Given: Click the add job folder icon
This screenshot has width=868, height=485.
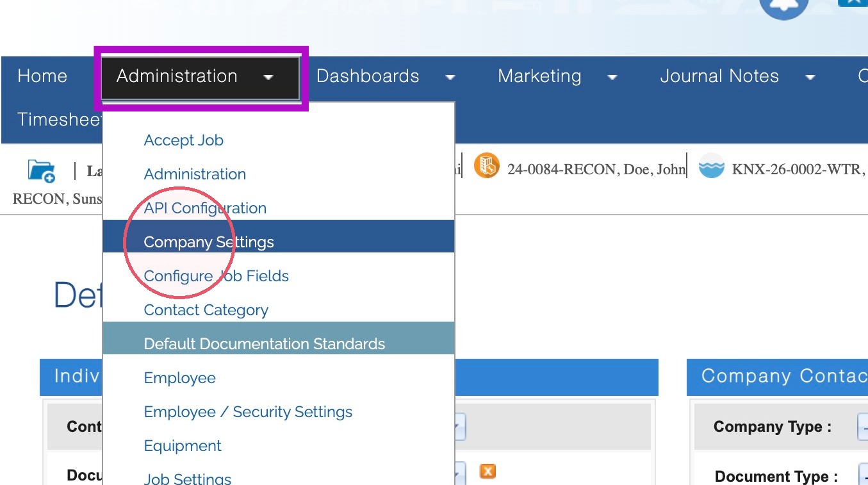Looking at the screenshot, I should pyautogui.click(x=42, y=171).
